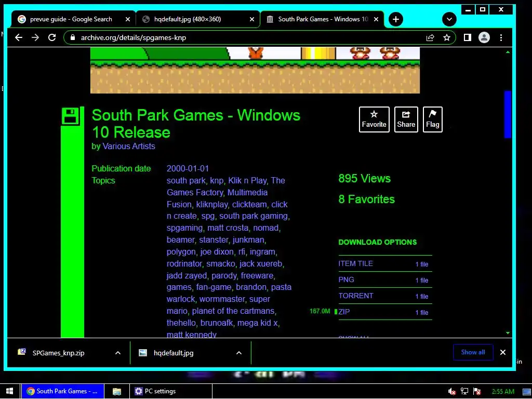Bookmark this page with the star icon
This screenshot has height=399, width=532.
click(447, 37)
